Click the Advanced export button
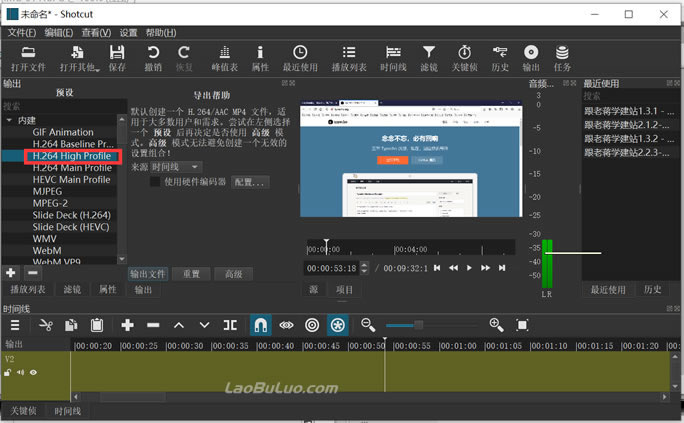Viewport: 684px width, 423px height. [x=234, y=274]
